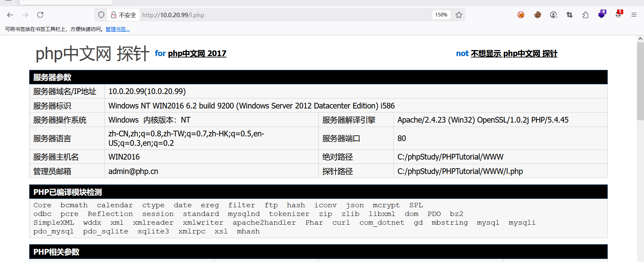
Task: Click the Apache/2.4.23 engine value
Action: (x=483, y=120)
